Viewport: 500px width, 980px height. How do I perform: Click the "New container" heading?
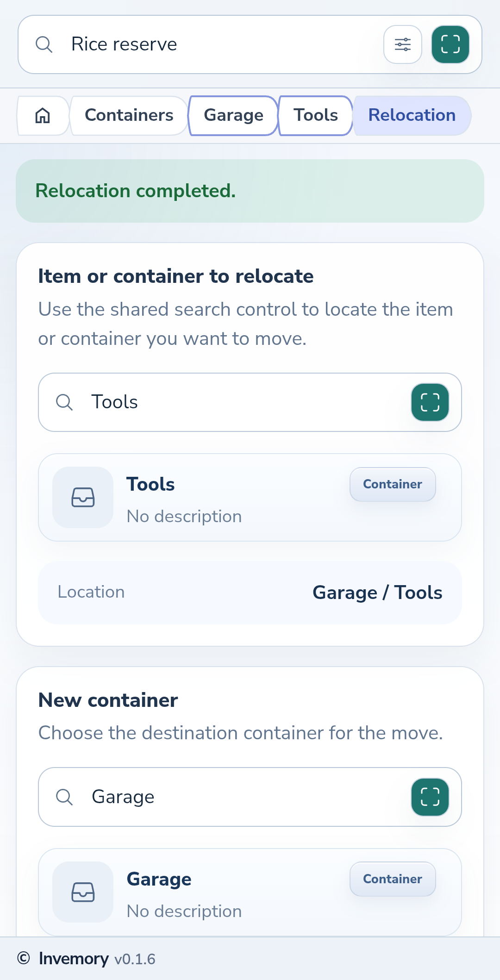click(108, 700)
